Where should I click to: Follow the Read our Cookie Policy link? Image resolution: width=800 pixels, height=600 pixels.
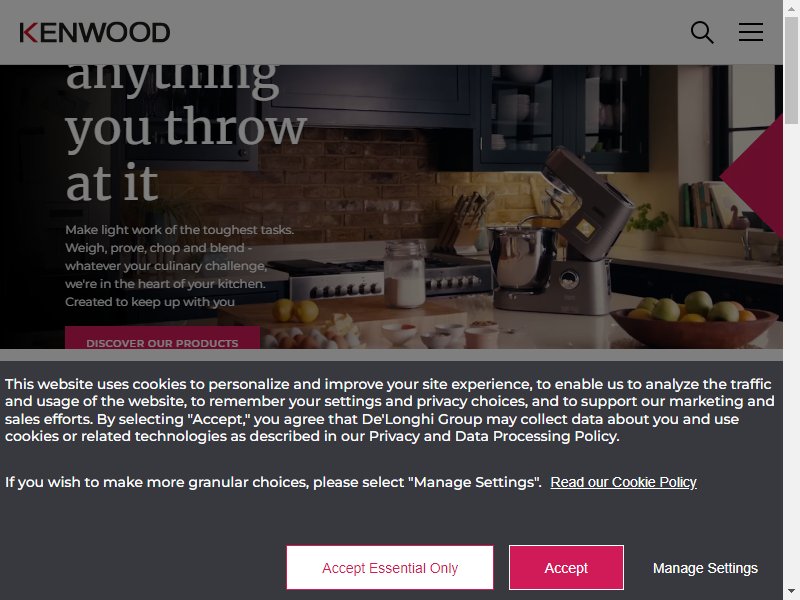click(623, 482)
